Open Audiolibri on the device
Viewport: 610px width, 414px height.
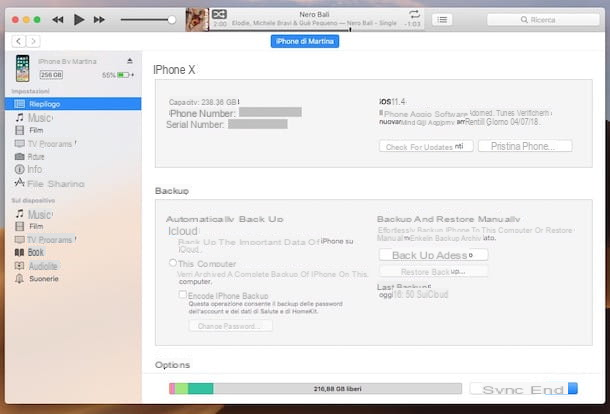coord(37,266)
